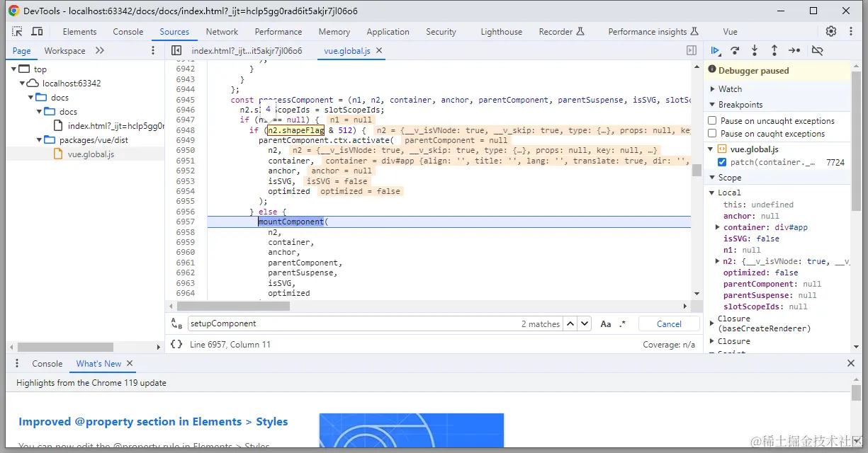Close the What's New drawer tab
868x453 pixels.
point(130,364)
